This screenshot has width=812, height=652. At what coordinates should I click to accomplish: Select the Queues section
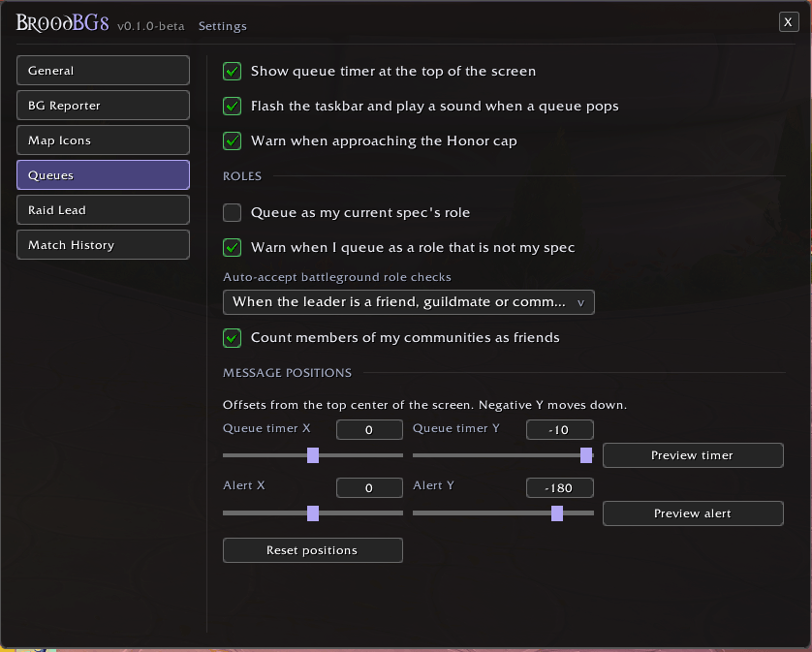click(x=103, y=175)
